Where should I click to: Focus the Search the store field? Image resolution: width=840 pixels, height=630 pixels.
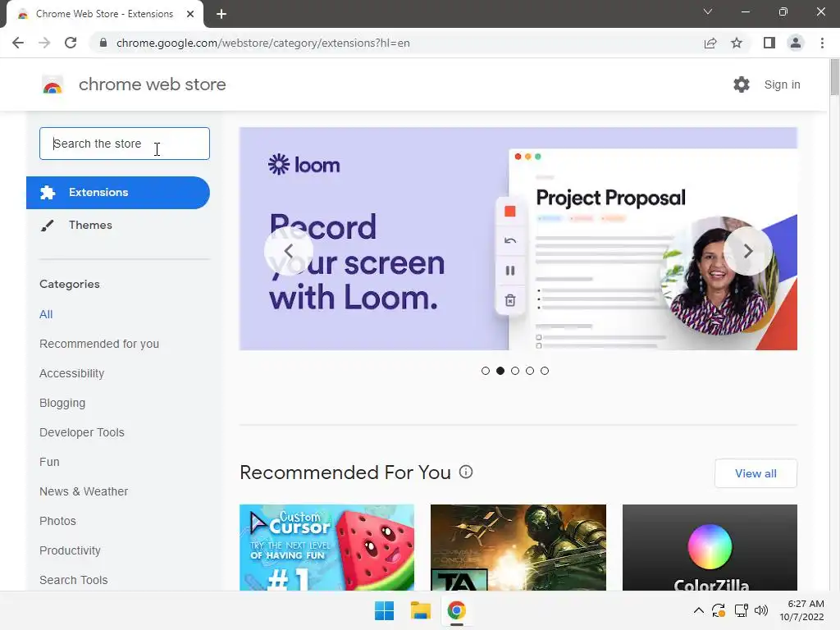[x=125, y=144]
